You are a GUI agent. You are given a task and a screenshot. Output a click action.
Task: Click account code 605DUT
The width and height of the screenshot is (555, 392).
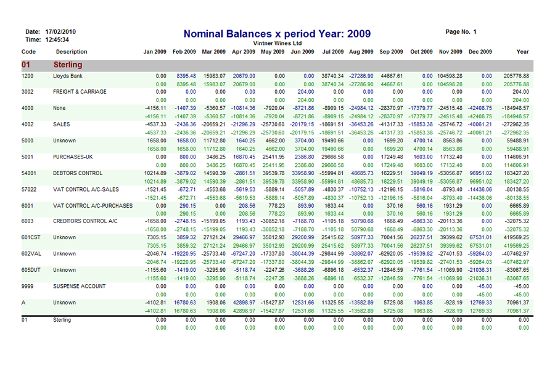[31, 270]
